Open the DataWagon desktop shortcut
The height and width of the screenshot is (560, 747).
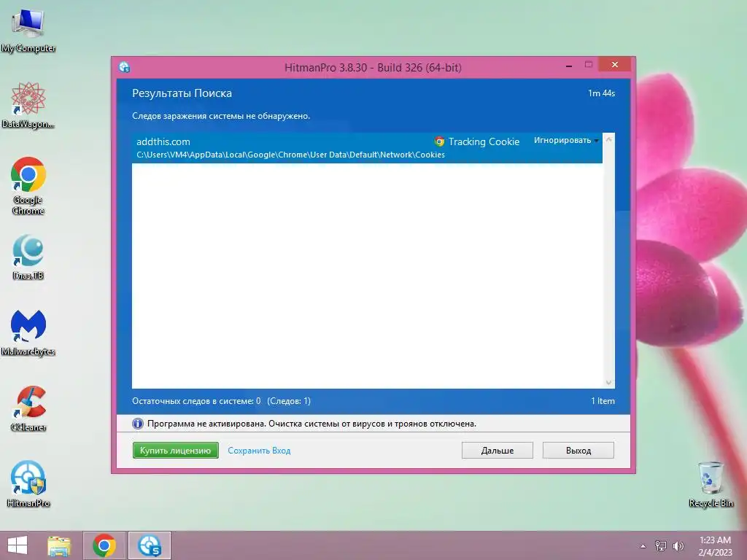point(28,105)
